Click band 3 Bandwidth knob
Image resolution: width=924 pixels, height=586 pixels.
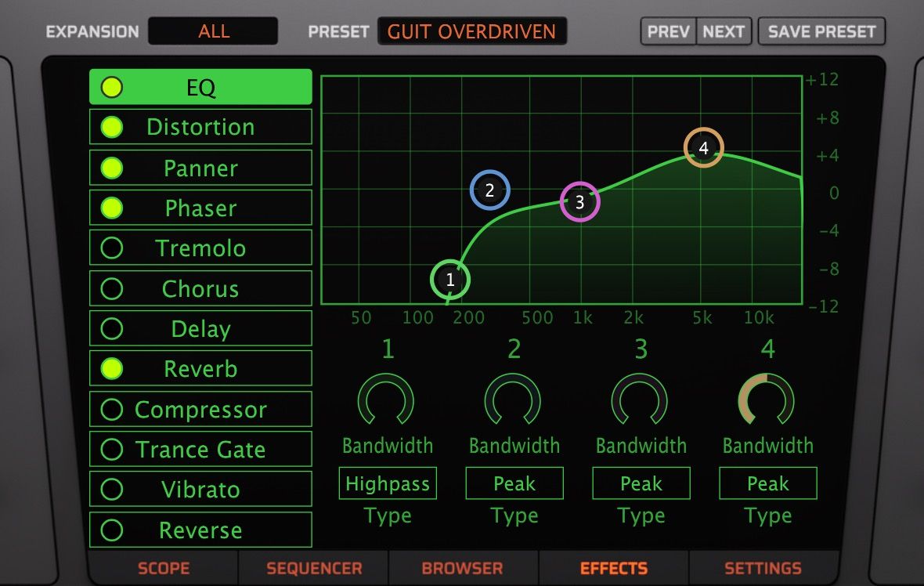coord(641,400)
